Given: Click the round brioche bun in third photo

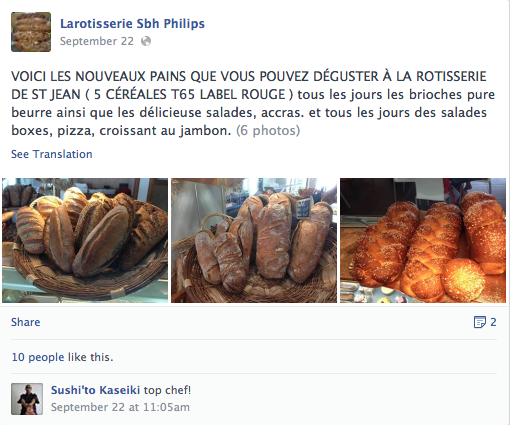Looking at the screenshot, I should [463, 280].
